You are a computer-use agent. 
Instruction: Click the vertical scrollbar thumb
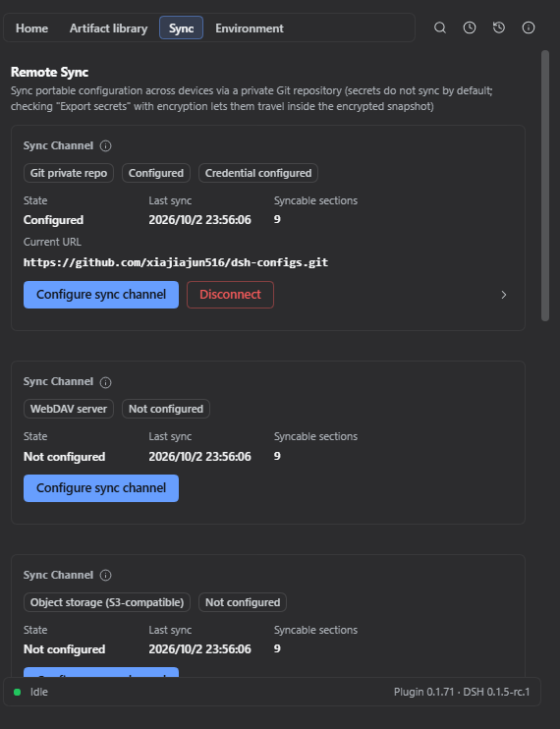pos(545,186)
